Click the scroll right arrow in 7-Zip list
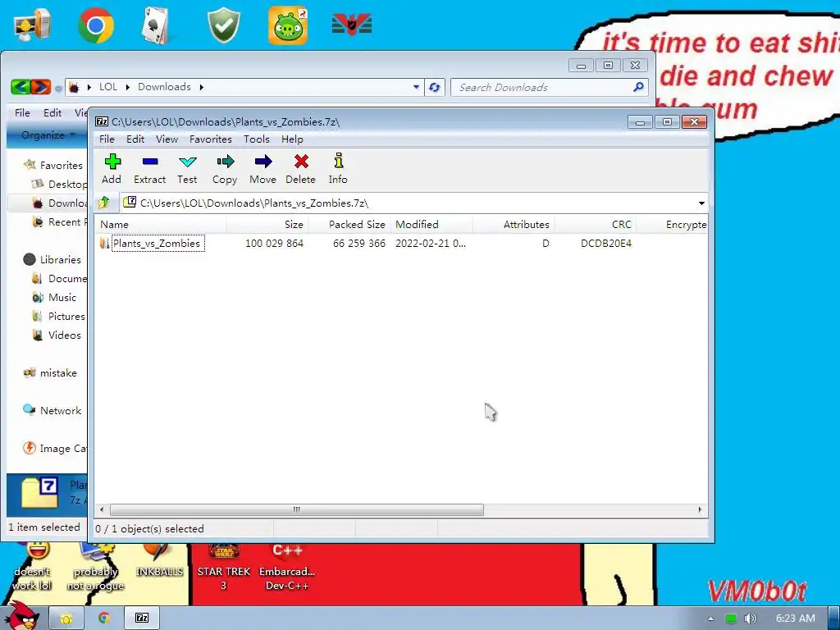 (x=701, y=509)
